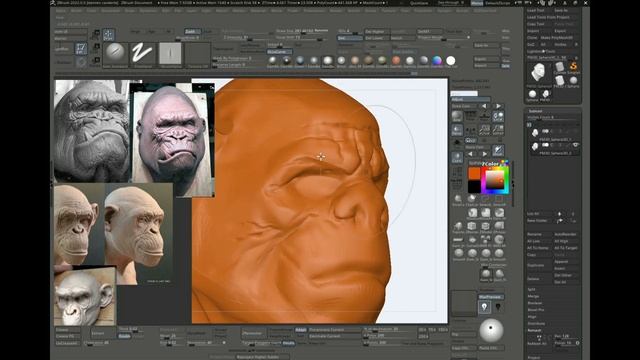Toggle eye visibility of second subtool
Image resolution: width=640 pixels, height=360 pixels.
pos(576,145)
